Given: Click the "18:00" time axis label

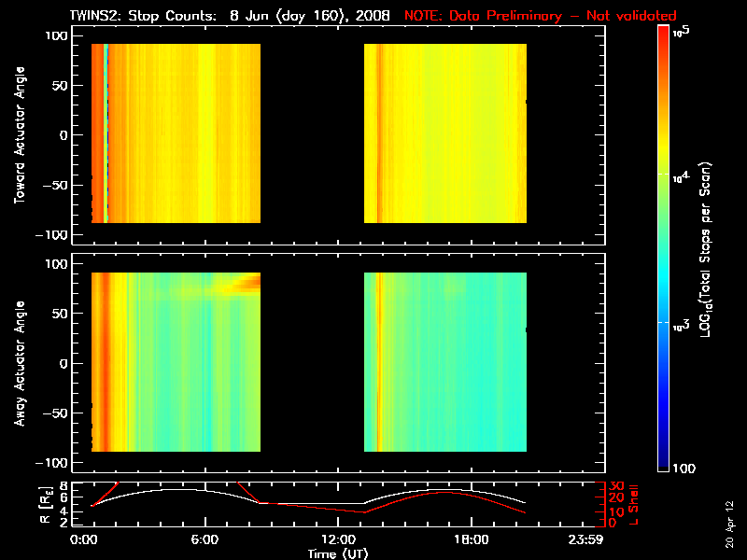Looking at the screenshot, I should (472, 539).
